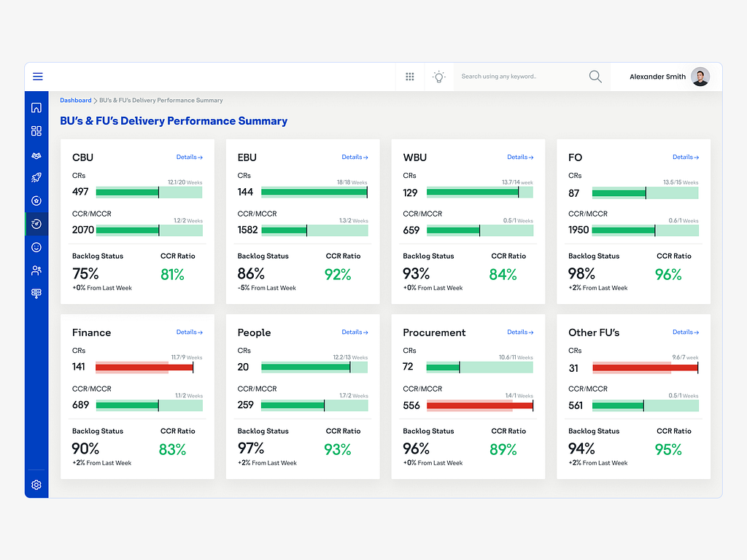The image size is (747, 560).
Task: Open Settings via the gear icon
Action: click(x=36, y=485)
